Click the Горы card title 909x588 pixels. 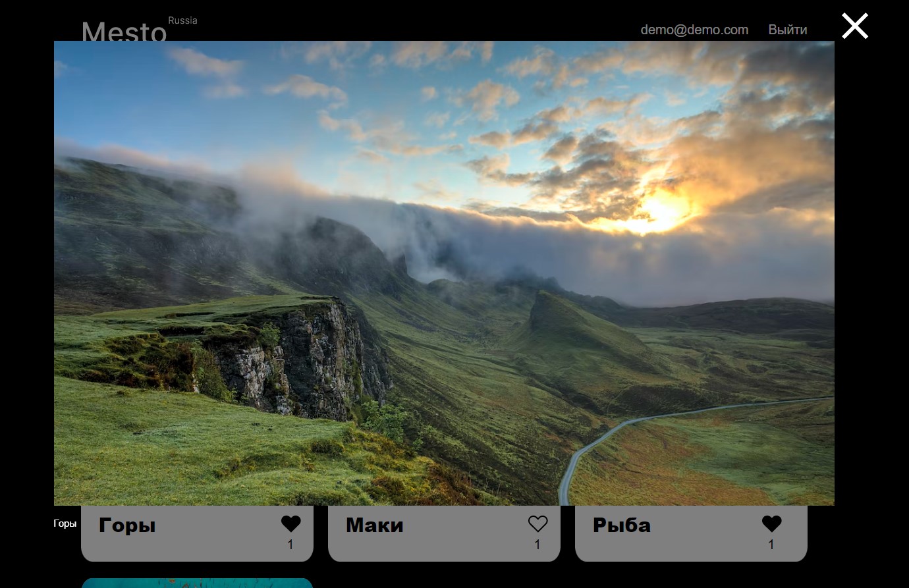127,525
